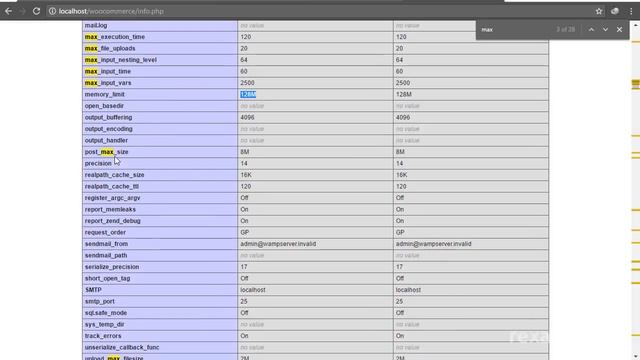Open the browser extension icon
The height and width of the screenshot is (360, 640).
[615, 11]
